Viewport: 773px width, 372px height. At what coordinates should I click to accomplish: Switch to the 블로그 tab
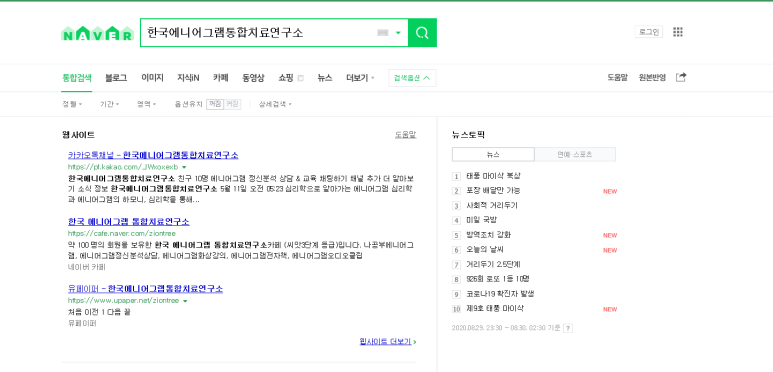(x=116, y=78)
